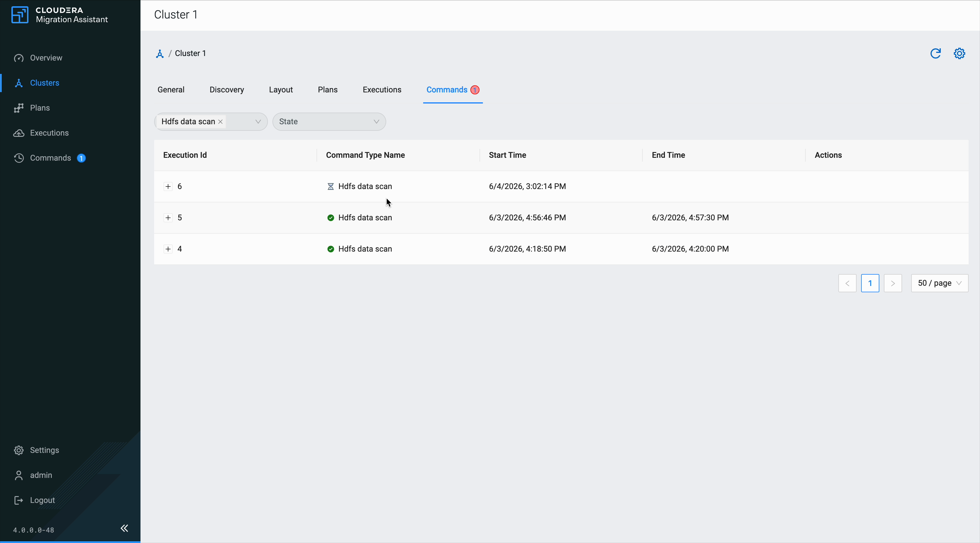Viewport: 980px width, 543px height.
Task: Switch to the Layout tab
Action: [281, 90]
